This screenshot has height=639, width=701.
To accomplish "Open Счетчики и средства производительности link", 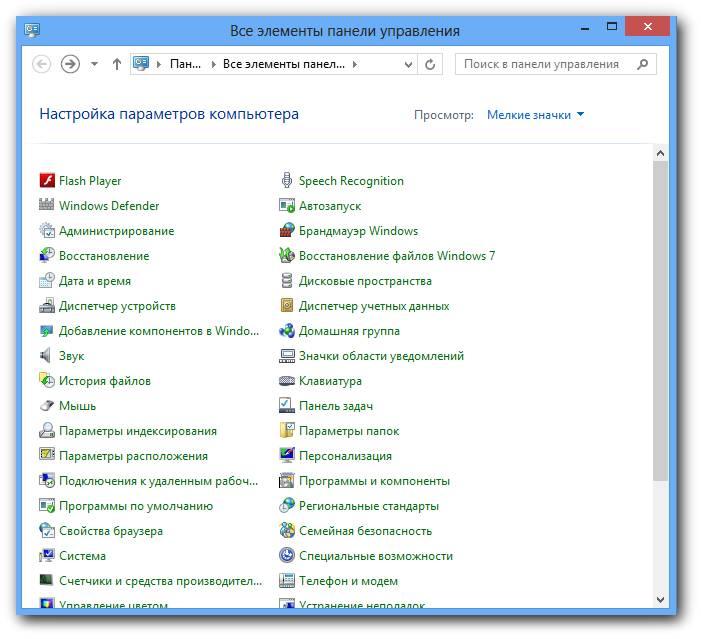I will (x=160, y=581).
